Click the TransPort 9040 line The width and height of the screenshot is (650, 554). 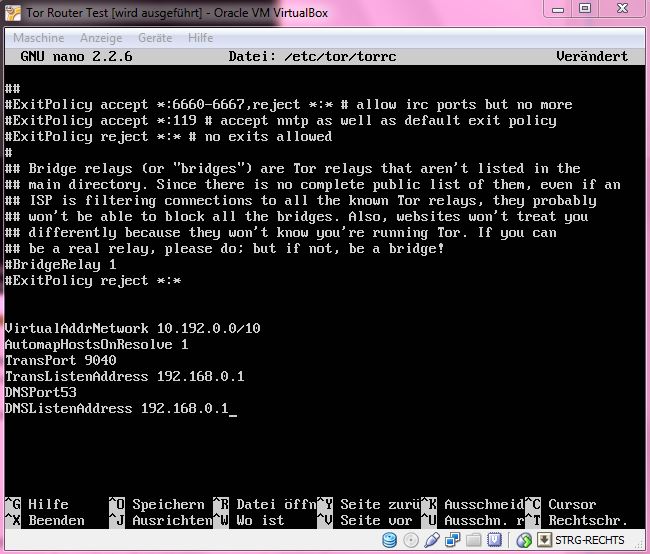click(61, 360)
